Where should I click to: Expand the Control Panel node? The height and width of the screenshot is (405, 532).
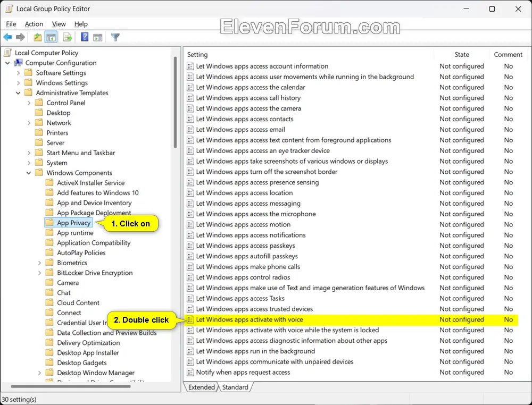tap(29, 103)
